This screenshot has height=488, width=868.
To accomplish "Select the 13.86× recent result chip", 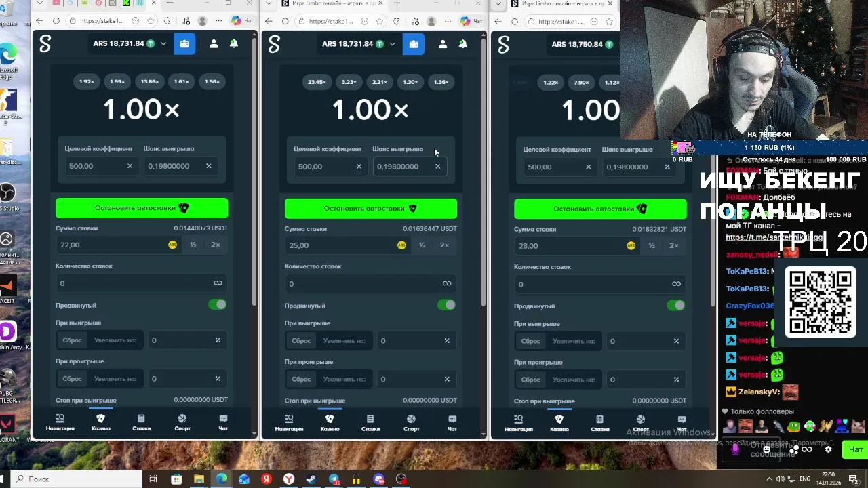I will pyautogui.click(x=149, y=81).
